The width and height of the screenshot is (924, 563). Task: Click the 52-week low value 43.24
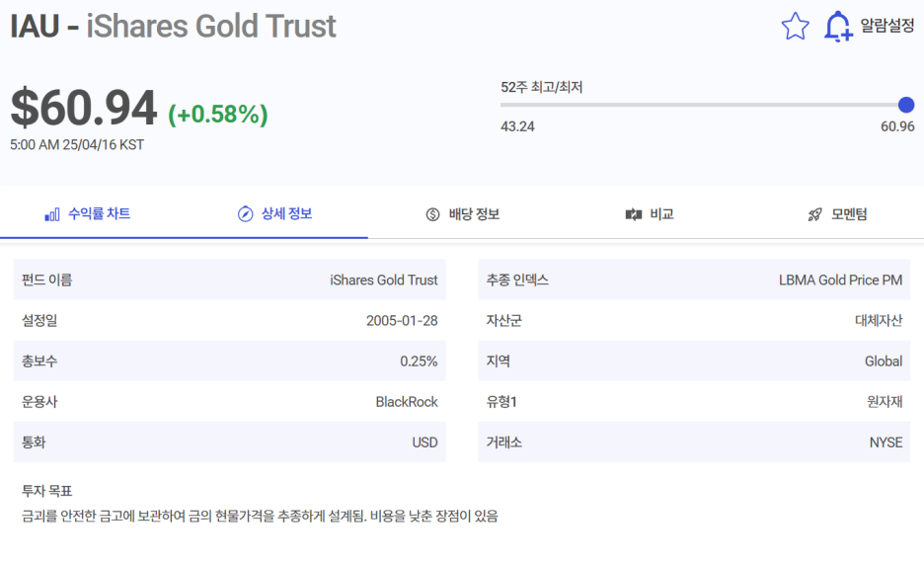(x=517, y=126)
